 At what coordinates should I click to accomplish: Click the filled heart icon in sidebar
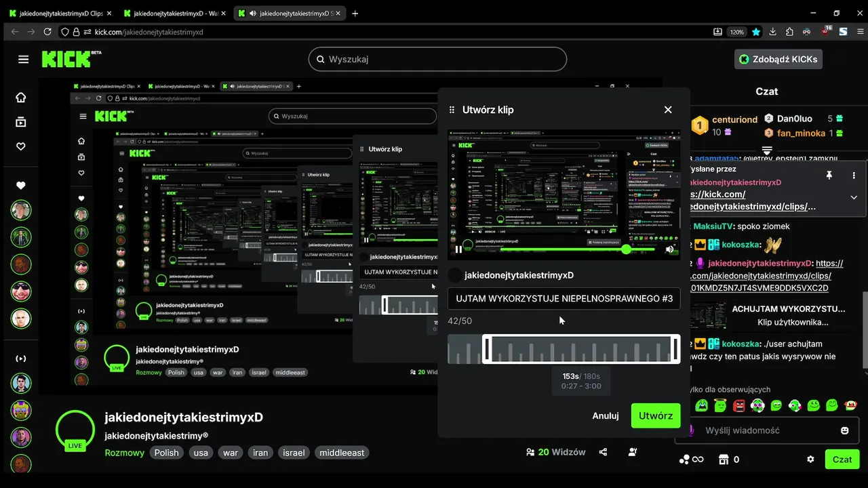[x=21, y=186]
